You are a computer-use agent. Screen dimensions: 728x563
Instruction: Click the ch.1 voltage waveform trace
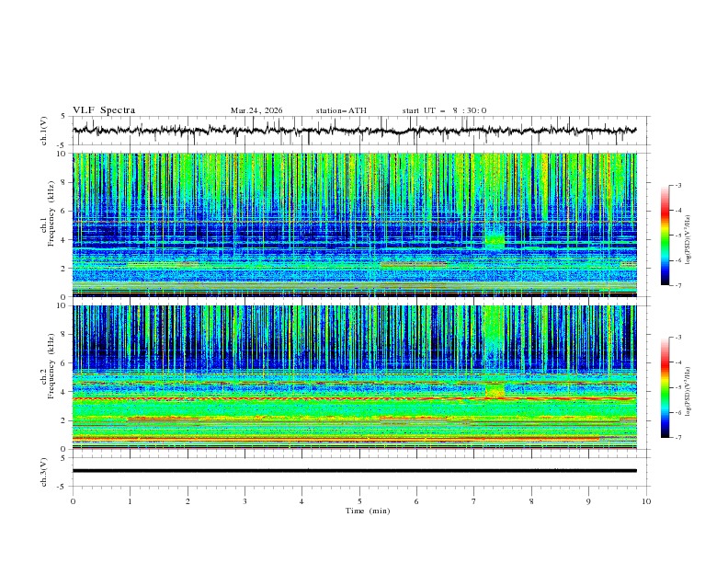355,131
